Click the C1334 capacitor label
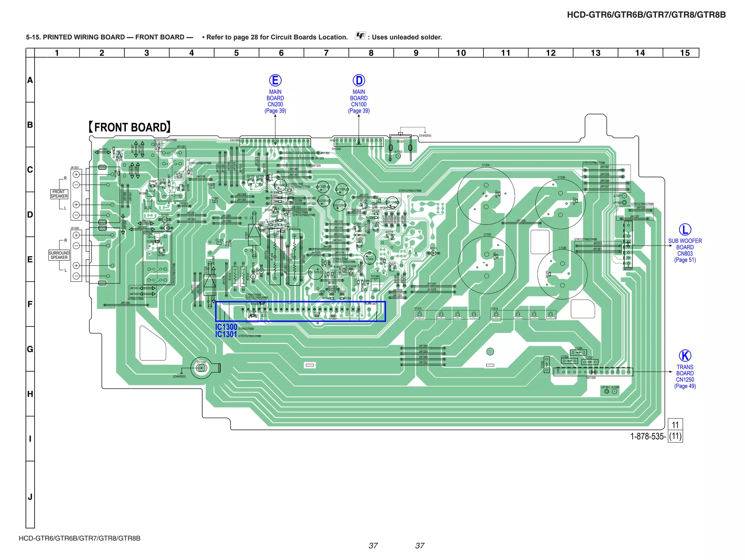 [x=486, y=165]
